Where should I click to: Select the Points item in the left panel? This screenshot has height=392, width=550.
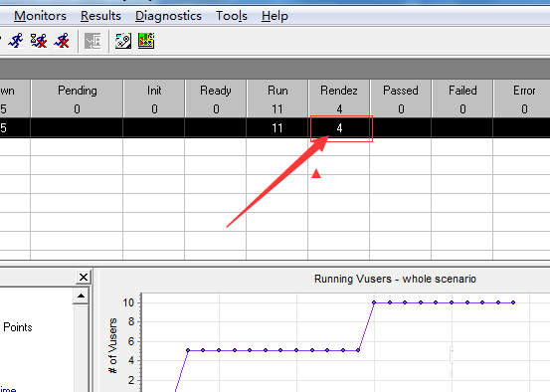pyautogui.click(x=18, y=327)
